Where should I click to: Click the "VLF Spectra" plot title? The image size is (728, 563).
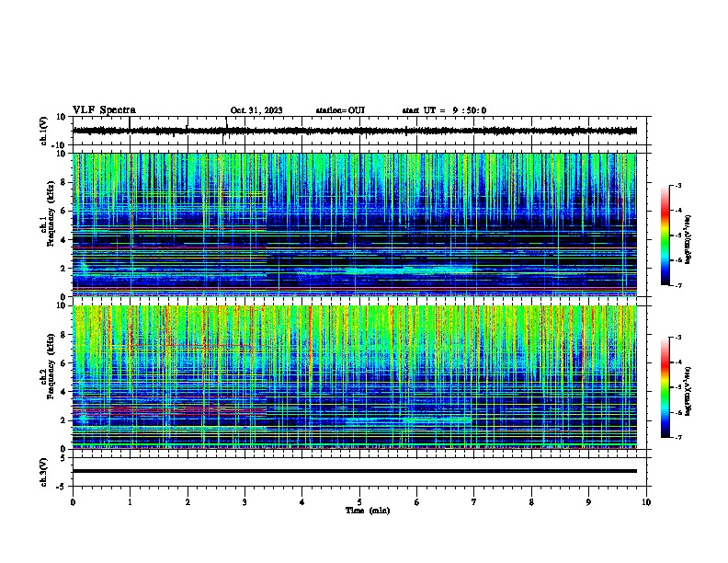(x=104, y=110)
